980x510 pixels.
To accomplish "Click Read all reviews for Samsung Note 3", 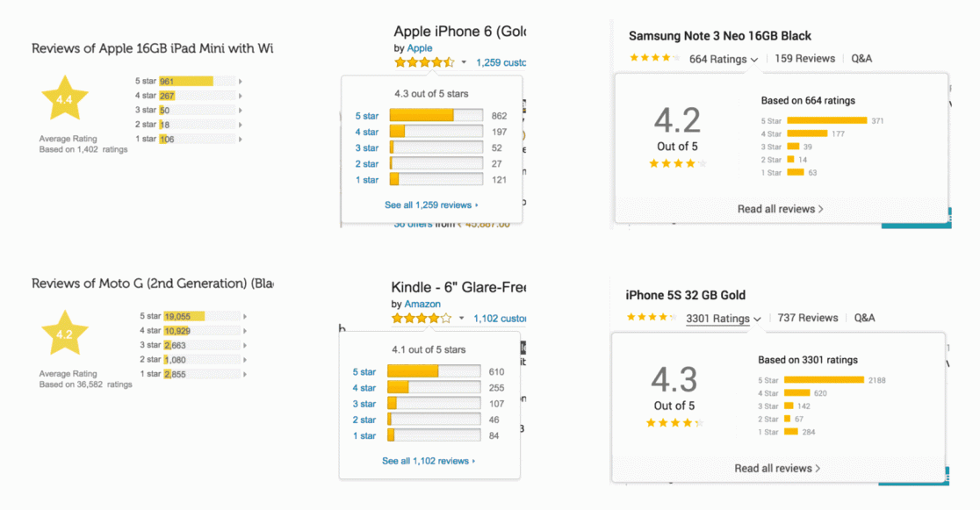I will [x=780, y=209].
